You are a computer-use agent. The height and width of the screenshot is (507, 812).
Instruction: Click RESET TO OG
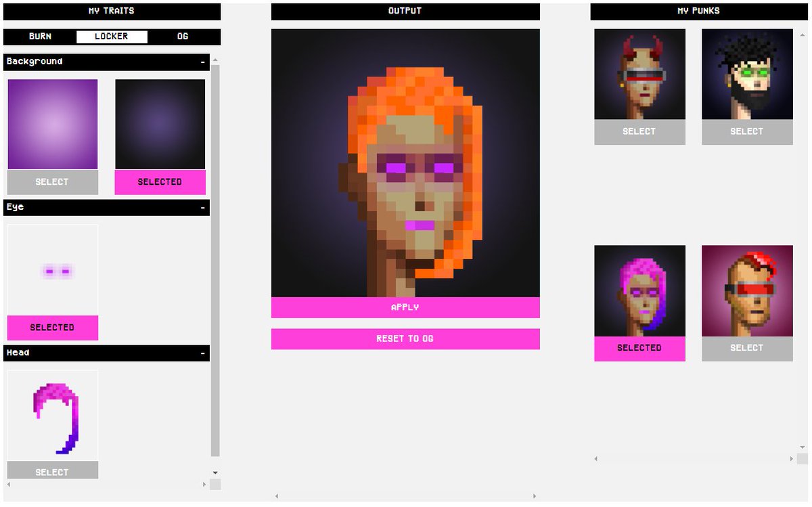pyautogui.click(x=405, y=338)
